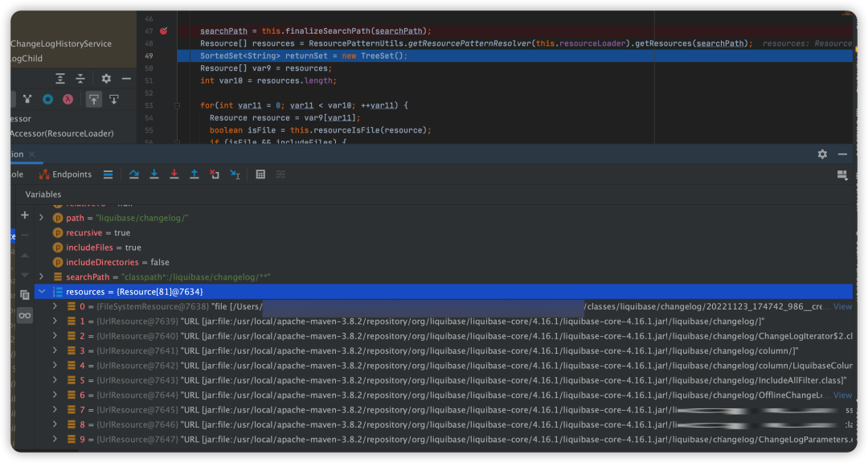Open the layout settings dropdown icon
This screenshot has width=868, height=463.
[x=842, y=174]
